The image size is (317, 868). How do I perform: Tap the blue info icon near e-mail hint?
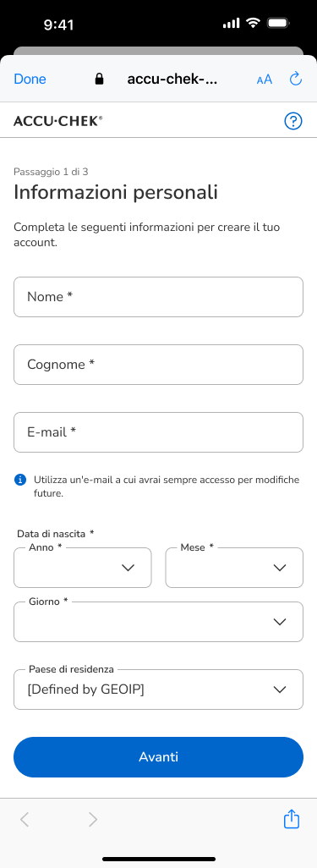pos(20,480)
